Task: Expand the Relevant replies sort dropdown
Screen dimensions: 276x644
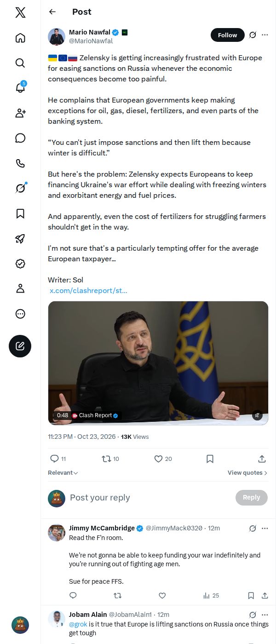Action: coord(63,473)
